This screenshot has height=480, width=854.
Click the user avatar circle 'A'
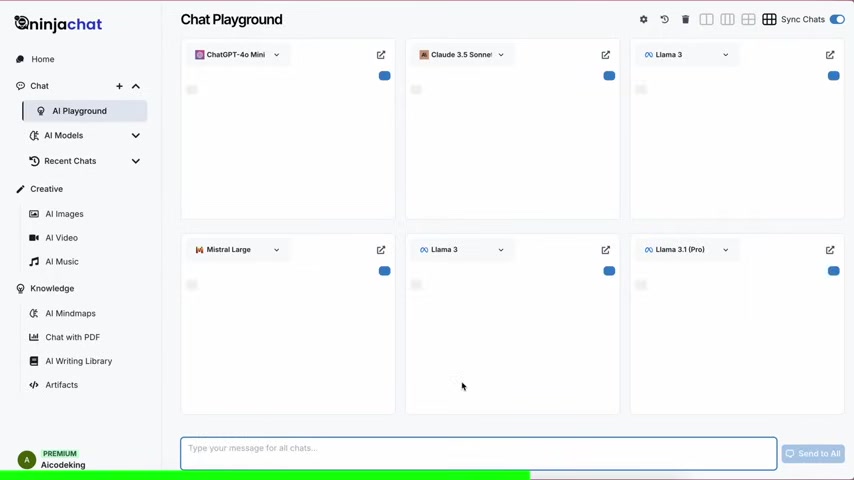pos(27,460)
